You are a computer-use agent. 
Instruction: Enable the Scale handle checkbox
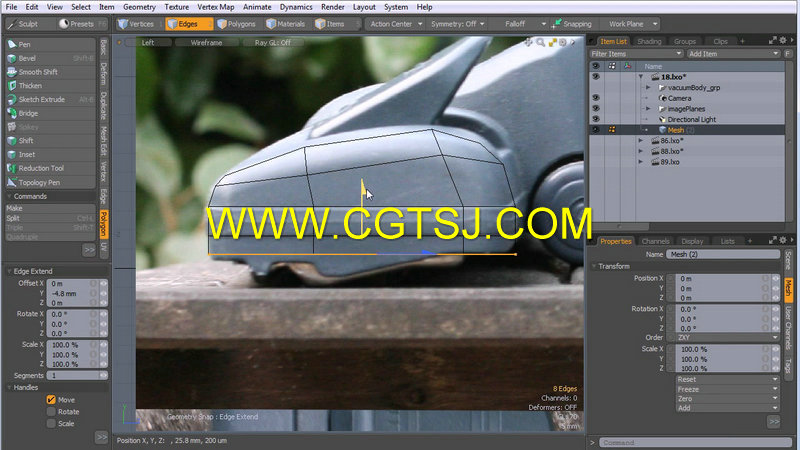51,423
